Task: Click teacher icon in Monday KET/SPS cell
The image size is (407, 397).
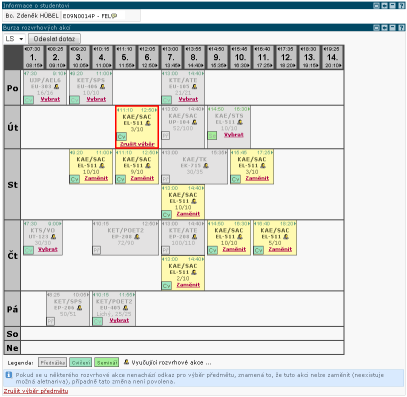Action: [x=102, y=86]
